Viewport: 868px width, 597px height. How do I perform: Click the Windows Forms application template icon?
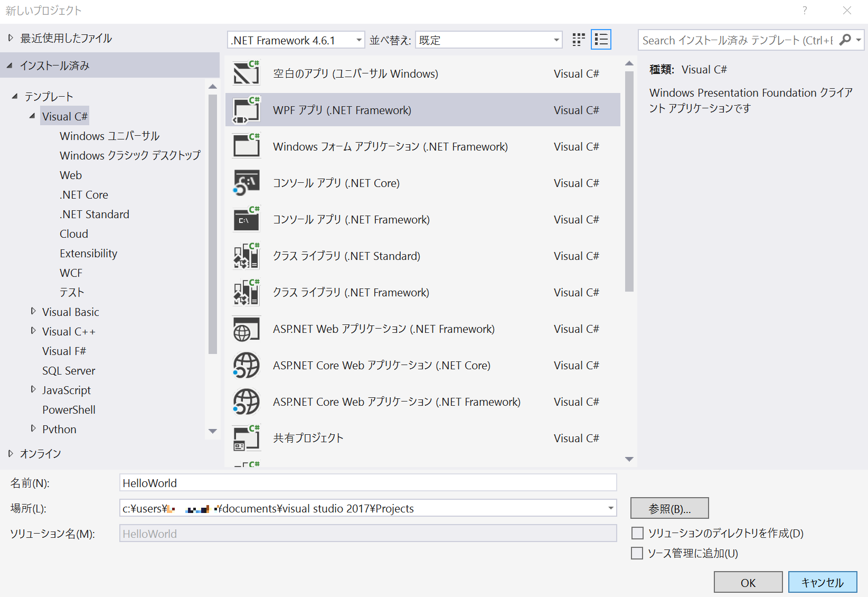pyautogui.click(x=247, y=146)
